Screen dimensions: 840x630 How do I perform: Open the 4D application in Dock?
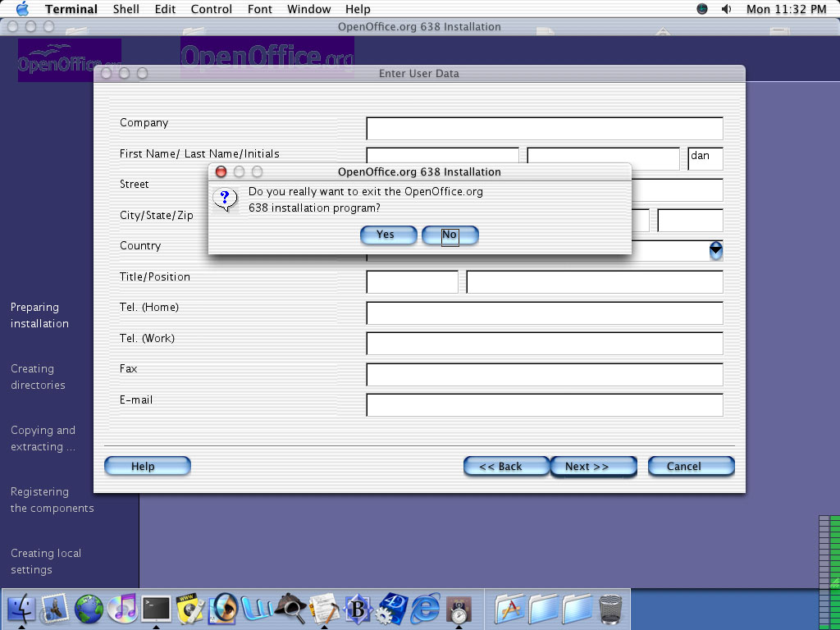391,609
